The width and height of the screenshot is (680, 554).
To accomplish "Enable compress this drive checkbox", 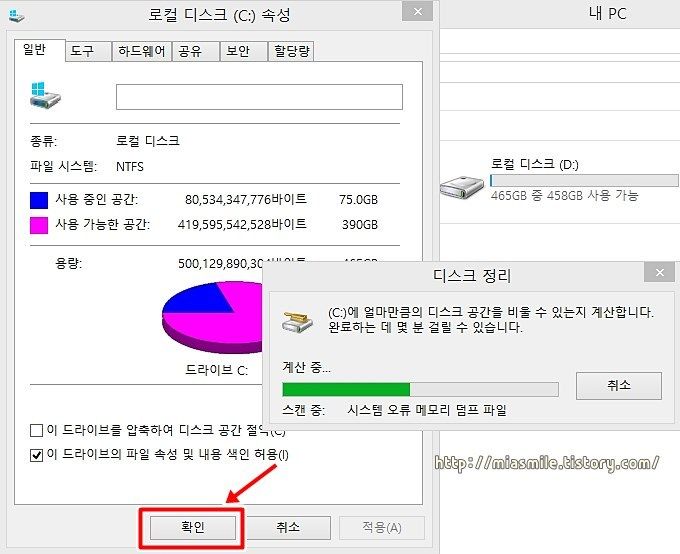I will 36,430.
